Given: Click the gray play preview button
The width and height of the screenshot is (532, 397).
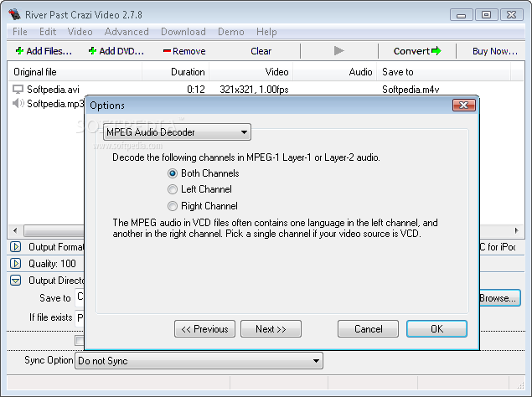Looking at the screenshot, I should (338, 51).
